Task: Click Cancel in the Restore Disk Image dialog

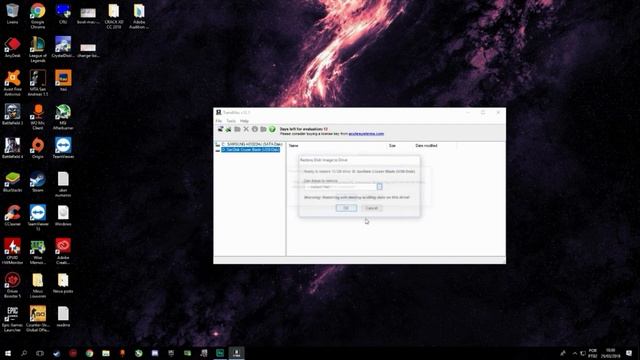Action: tap(371, 208)
